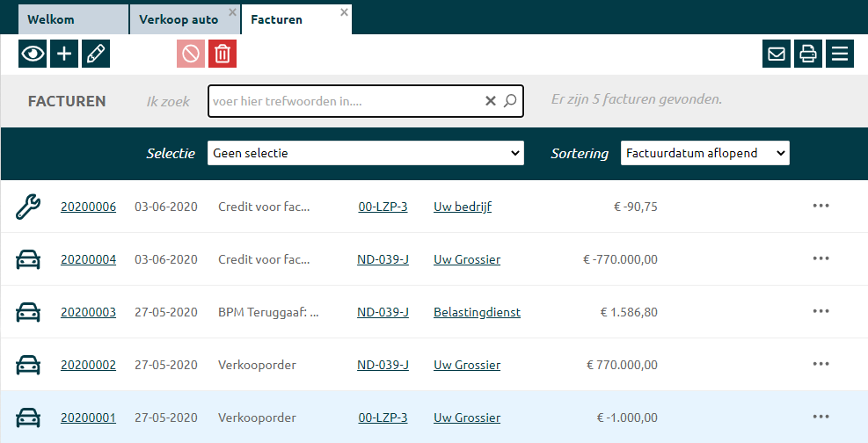Open more options for invoice 20200003

point(821,311)
